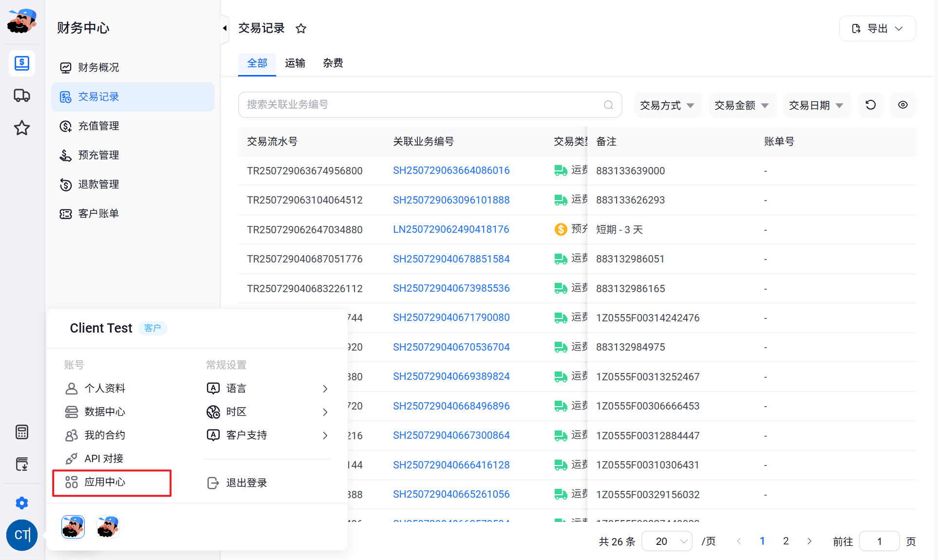Image resolution: width=938 pixels, height=560 pixels.
Task: Open link SH250729040668496896
Action: [451, 406]
